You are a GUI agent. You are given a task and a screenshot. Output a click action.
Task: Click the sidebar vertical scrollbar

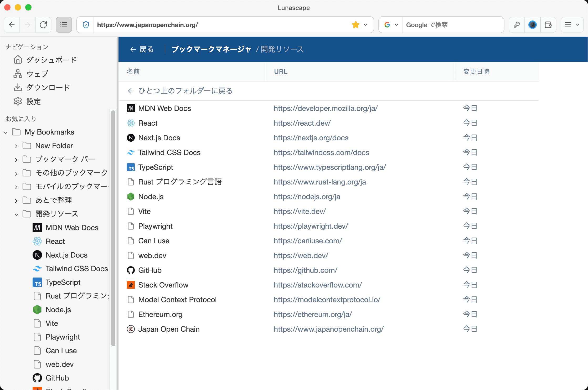(113, 228)
